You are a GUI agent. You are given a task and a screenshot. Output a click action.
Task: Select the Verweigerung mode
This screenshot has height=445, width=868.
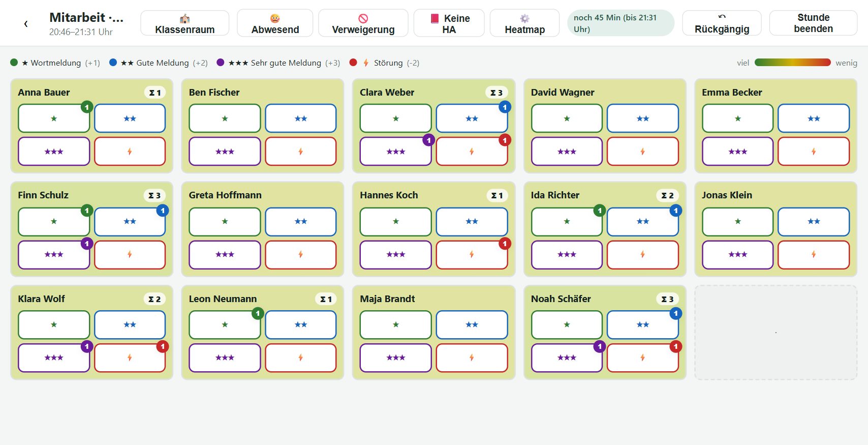[363, 23]
